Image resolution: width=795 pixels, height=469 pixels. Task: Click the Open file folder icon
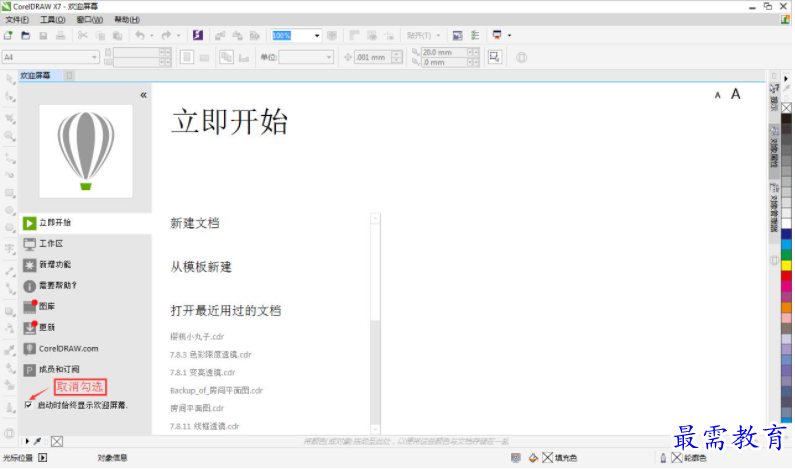[25, 35]
